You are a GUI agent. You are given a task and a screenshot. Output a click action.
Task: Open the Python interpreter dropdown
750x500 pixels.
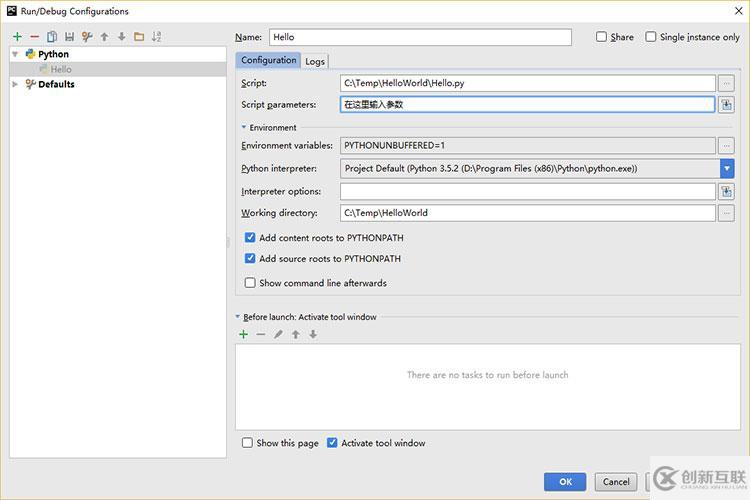pyautogui.click(x=726, y=168)
